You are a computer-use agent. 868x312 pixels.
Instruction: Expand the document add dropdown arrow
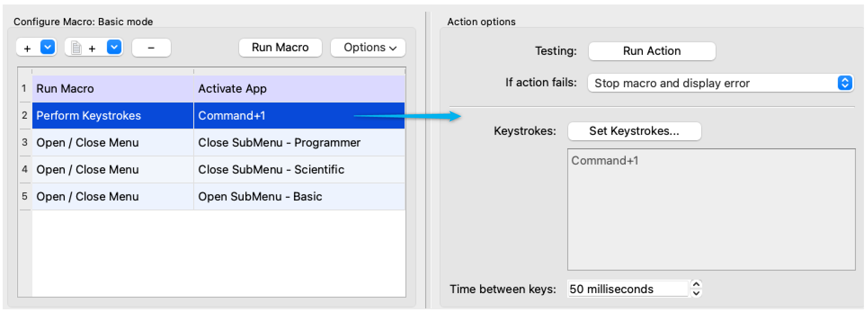point(114,47)
